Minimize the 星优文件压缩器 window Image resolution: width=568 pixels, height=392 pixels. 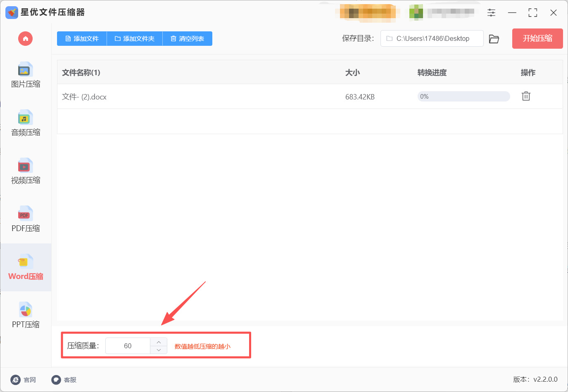coord(512,13)
